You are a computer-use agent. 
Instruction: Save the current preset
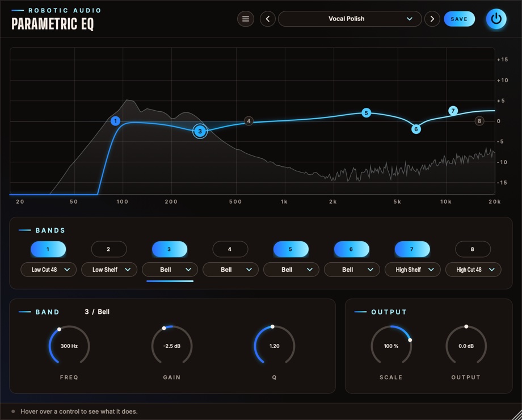pyautogui.click(x=459, y=19)
